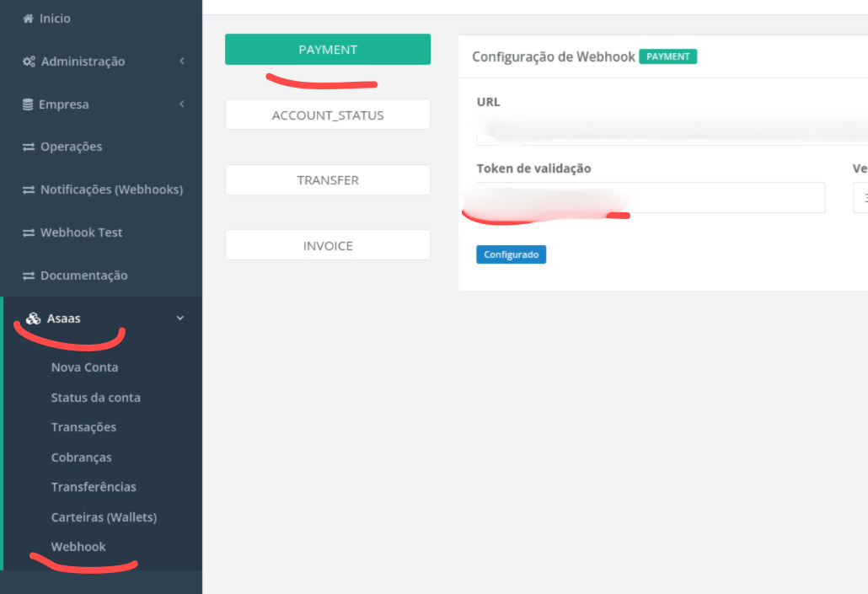The image size is (868, 594).
Task: Switch to the INVOICE webhook type
Action: [x=327, y=246]
